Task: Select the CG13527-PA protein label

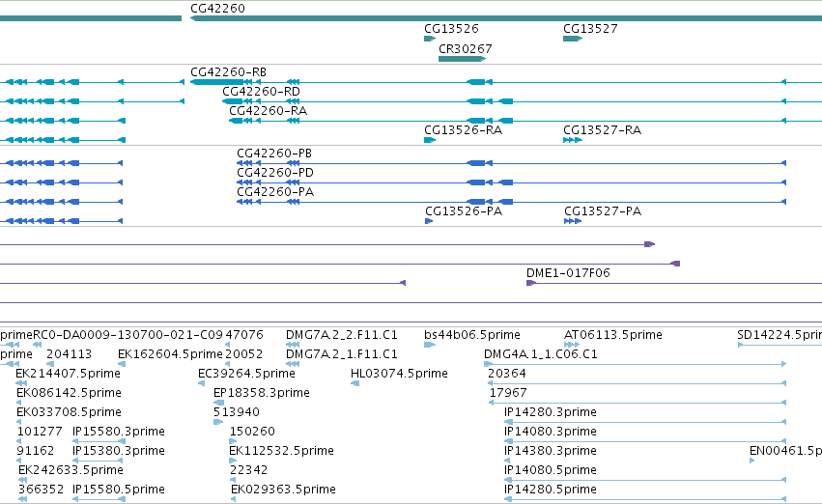Action: [603, 211]
